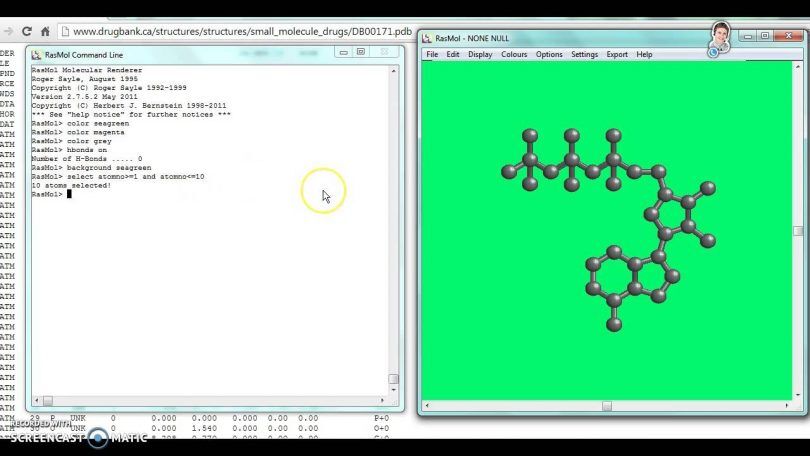This screenshot has width=810, height=456.
Task: Click the Command Line horizontal scroll left arrow
Action: click(x=36, y=400)
